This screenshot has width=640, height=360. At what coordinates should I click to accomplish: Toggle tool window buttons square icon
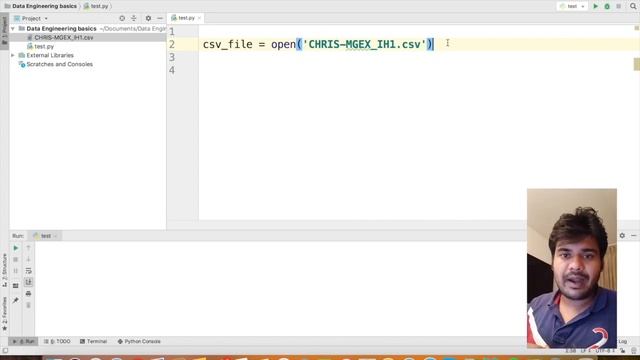[x=5, y=351]
